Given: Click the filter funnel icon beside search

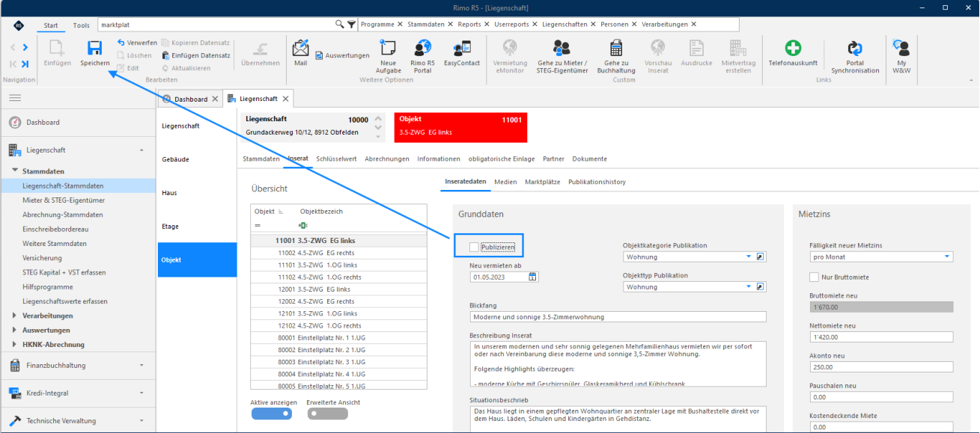Looking at the screenshot, I should [x=352, y=24].
